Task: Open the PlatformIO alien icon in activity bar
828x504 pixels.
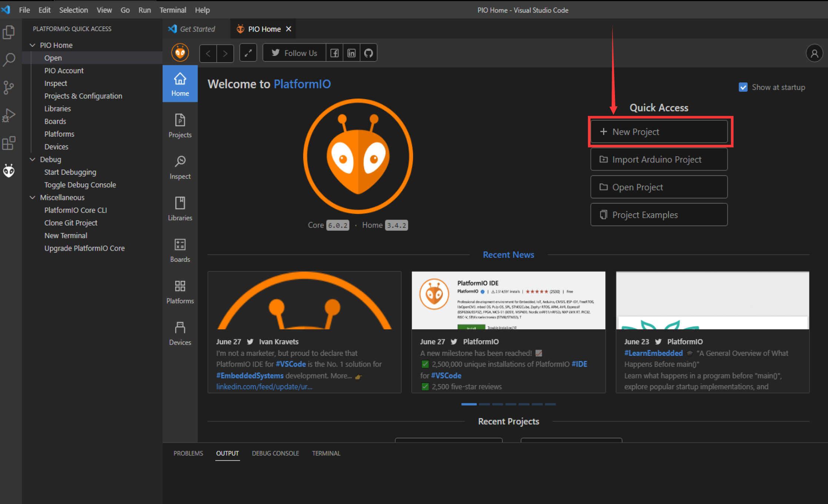Action: point(9,170)
